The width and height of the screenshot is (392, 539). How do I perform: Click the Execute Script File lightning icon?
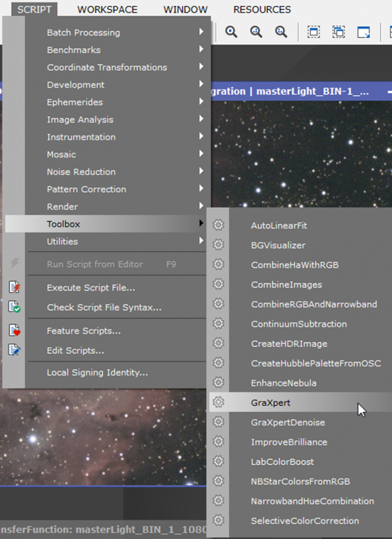pos(15,287)
